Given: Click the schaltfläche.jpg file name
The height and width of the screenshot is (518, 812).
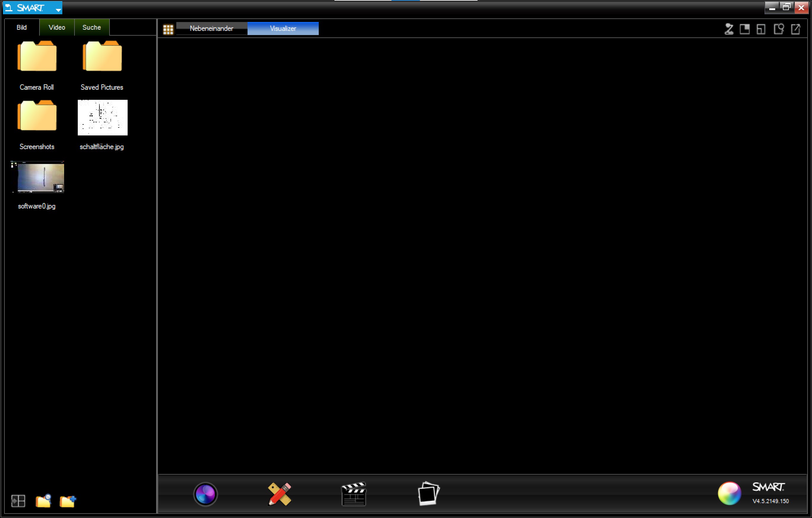Looking at the screenshot, I should pyautogui.click(x=102, y=146).
